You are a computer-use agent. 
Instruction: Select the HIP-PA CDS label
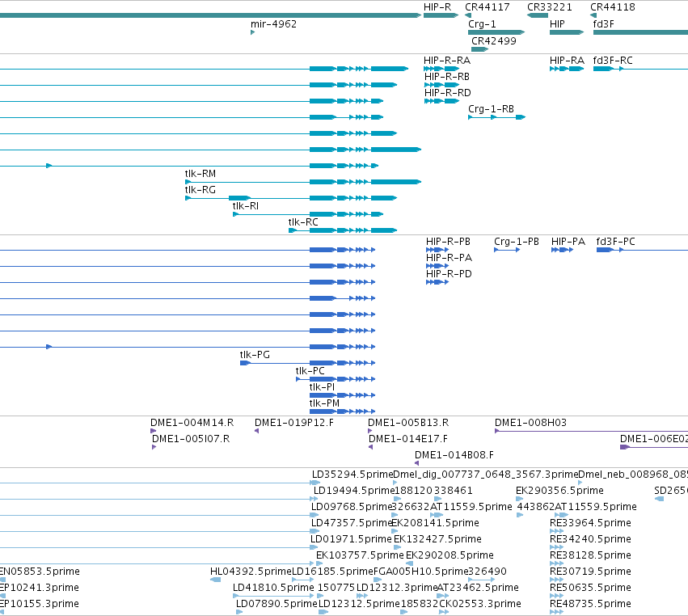coord(568,242)
